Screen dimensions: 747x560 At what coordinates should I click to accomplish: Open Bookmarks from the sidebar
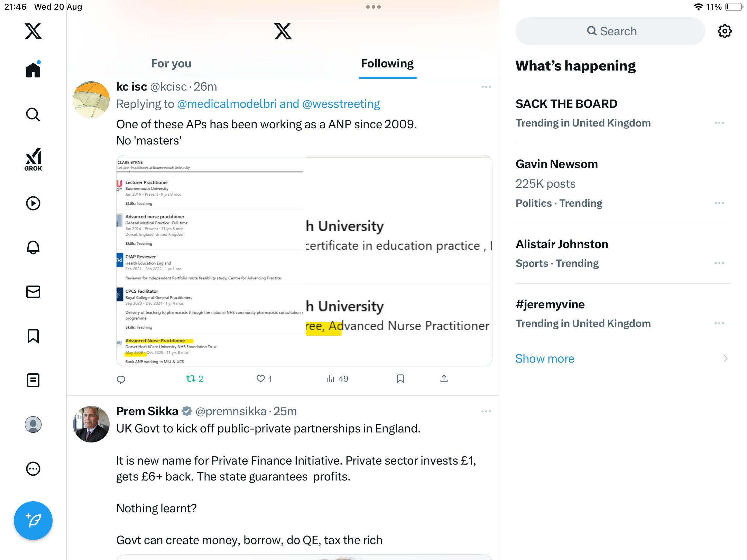click(x=33, y=336)
